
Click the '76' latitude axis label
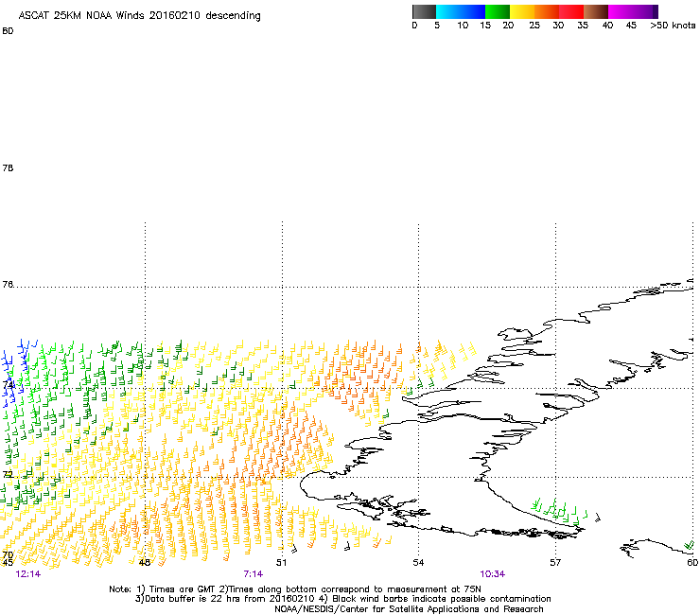pos(8,285)
